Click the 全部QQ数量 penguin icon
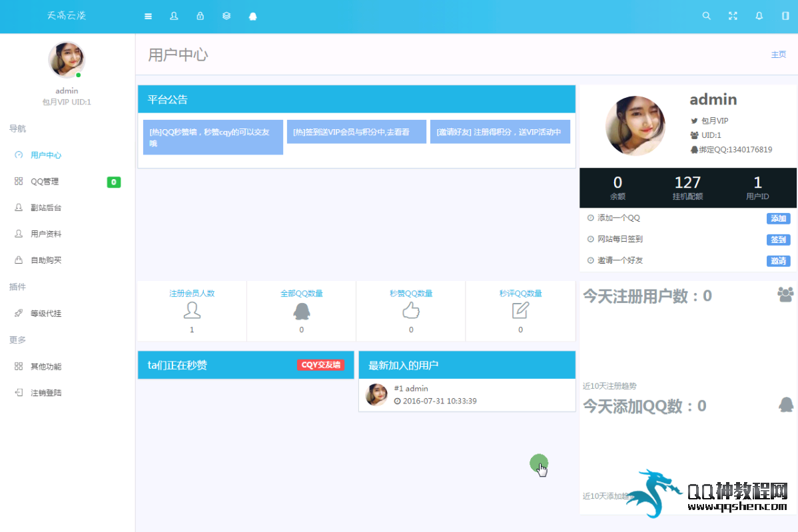 302,311
